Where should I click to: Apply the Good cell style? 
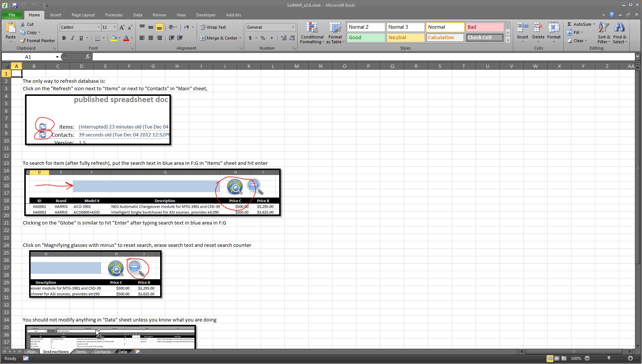(366, 38)
